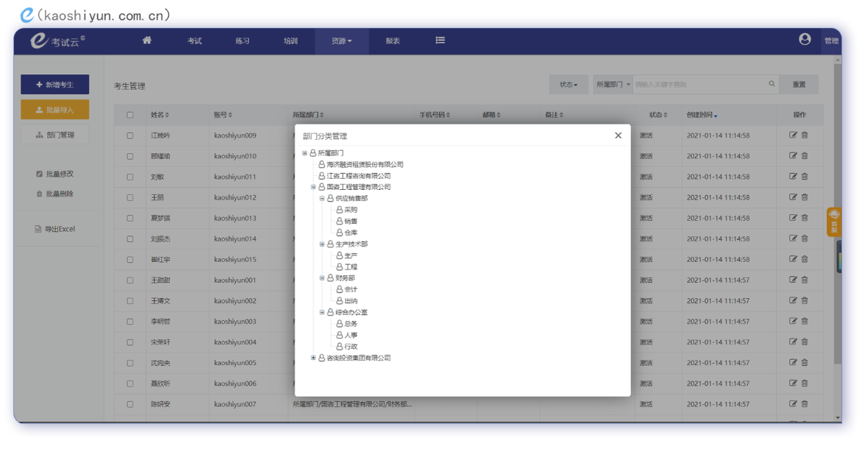Expand the 咨询投资集团有限公司 tree node
This screenshot has width=868, height=449.
(313, 358)
